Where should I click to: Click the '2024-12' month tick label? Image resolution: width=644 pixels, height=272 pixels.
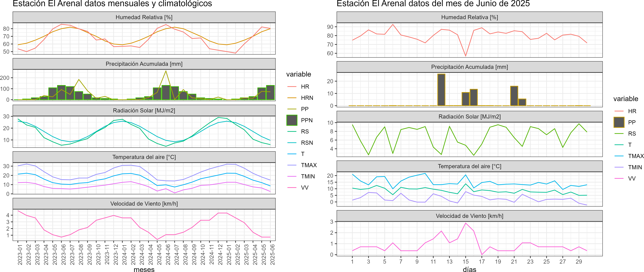220,254
